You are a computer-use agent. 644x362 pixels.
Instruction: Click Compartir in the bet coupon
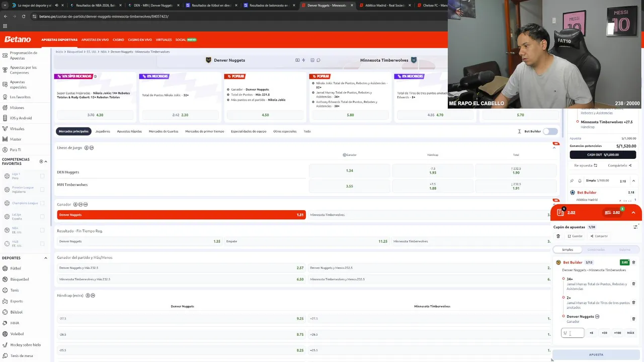click(599, 236)
